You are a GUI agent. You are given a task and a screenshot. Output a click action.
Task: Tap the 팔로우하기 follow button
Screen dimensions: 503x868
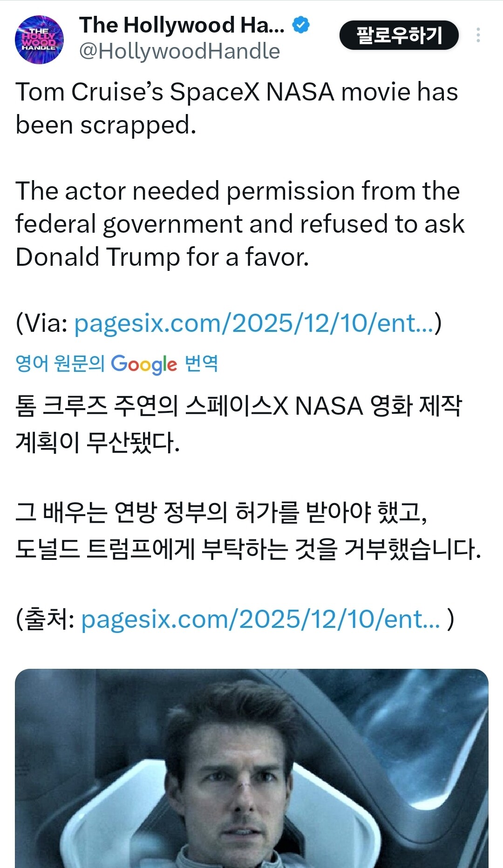coord(399,35)
